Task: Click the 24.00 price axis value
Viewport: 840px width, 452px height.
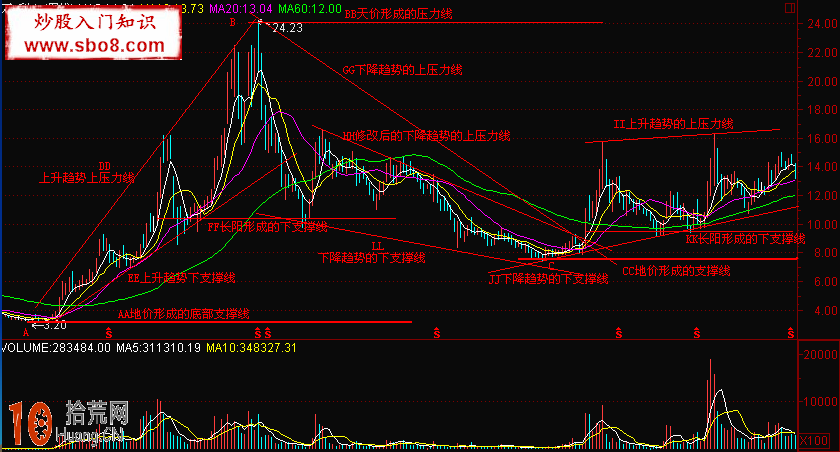Action: [x=823, y=24]
